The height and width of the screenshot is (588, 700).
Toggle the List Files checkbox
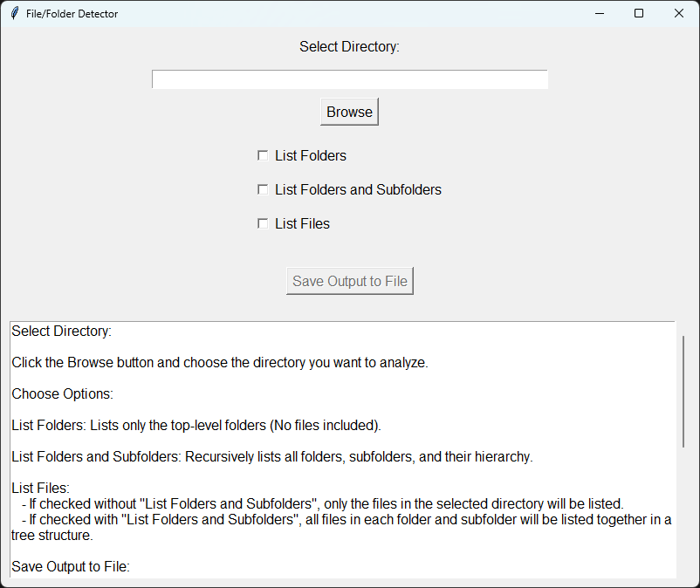pos(263,224)
